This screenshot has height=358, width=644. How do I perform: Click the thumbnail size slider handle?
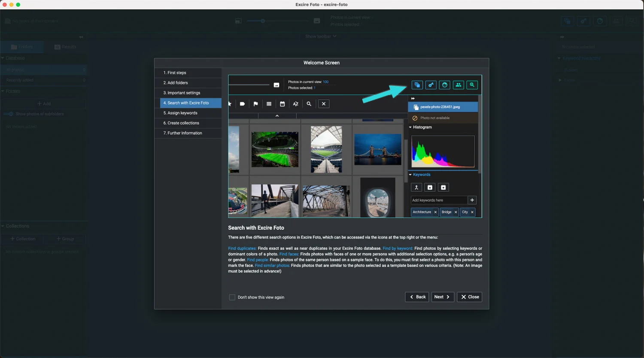[263, 21]
